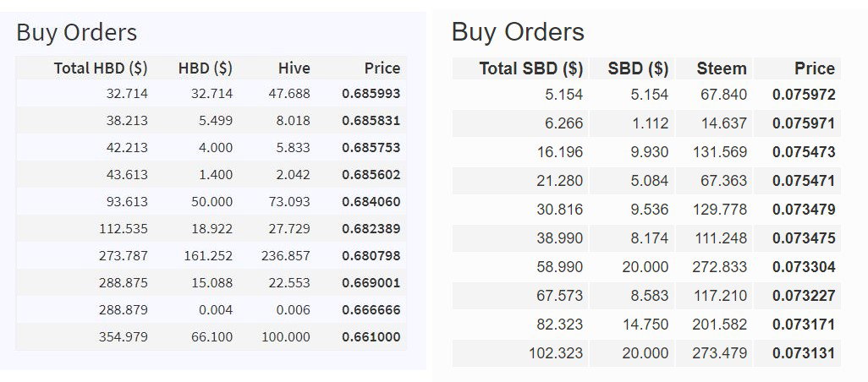This screenshot has height=382, width=868.
Task: Select the HBD ($) column header
Action: click(206, 68)
